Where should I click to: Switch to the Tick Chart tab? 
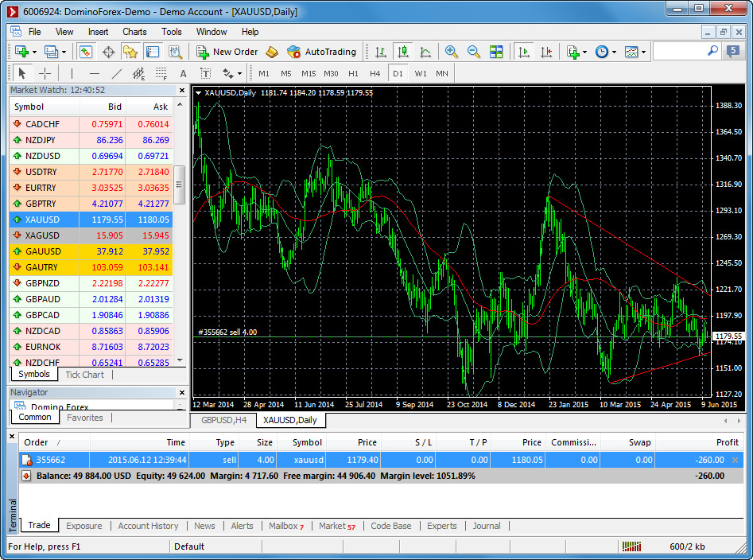(x=84, y=375)
